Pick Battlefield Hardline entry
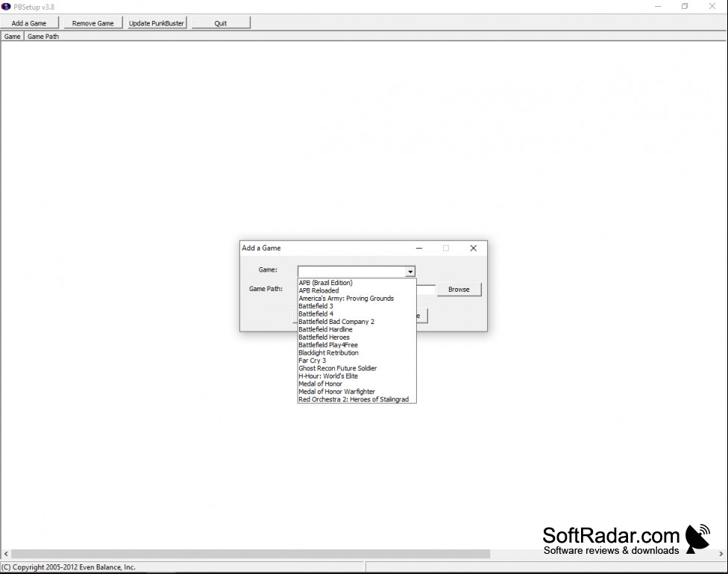This screenshot has height=574, width=728. [357, 329]
